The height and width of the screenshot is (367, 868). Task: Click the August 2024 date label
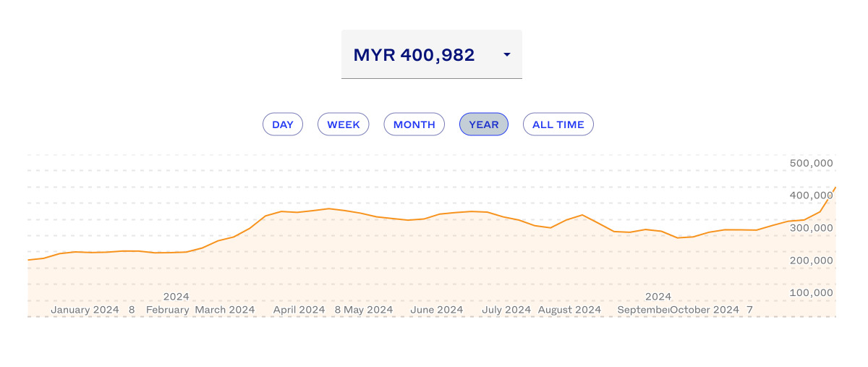click(x=570, y=310)
